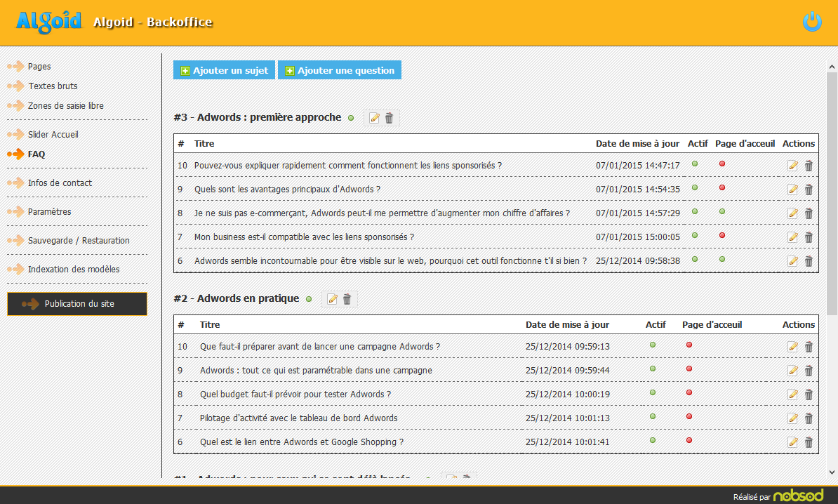Toggle Actif for 'Que faut-il préparer avant de lancer'
838x504 pixels.
coord(653,345)
